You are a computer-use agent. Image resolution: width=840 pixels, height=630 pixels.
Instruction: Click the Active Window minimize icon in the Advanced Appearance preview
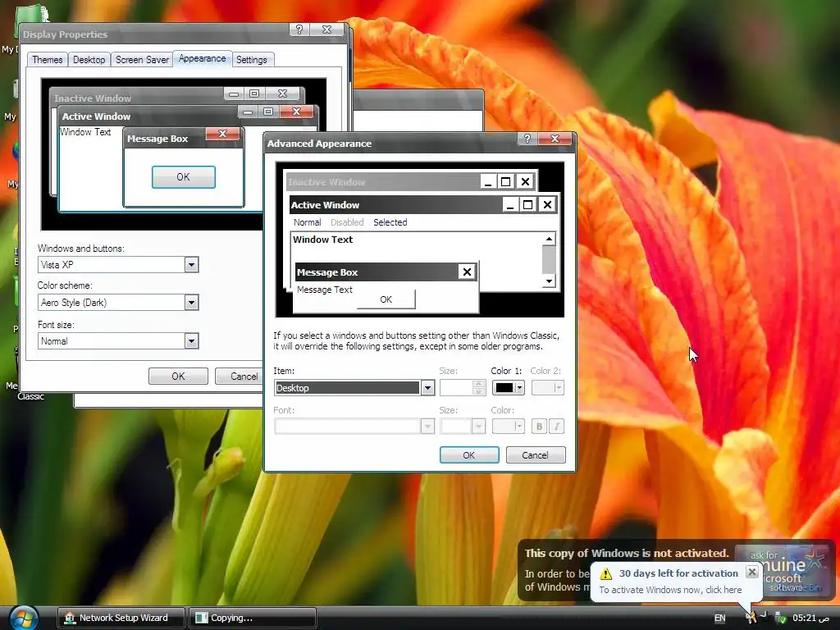(x=510, y=204)
